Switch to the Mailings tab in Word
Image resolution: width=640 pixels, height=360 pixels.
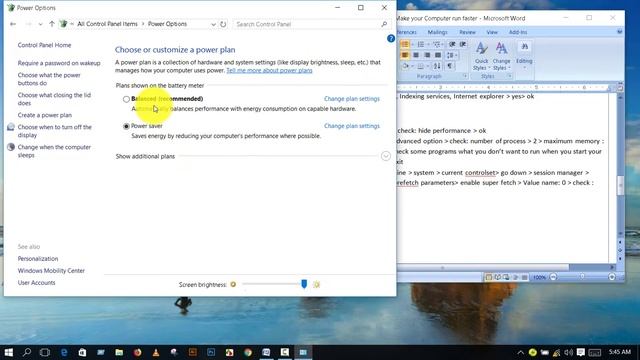[x=438, y=32]
